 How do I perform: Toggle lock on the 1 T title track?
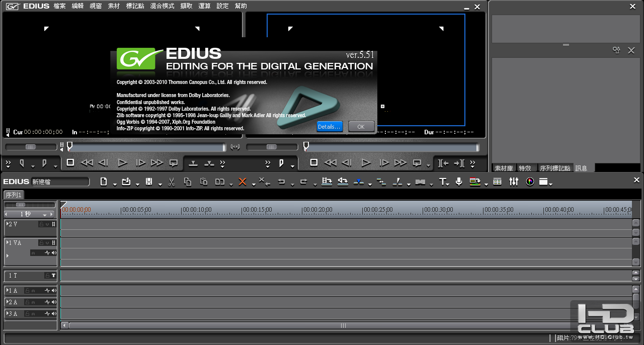point(47,276)
